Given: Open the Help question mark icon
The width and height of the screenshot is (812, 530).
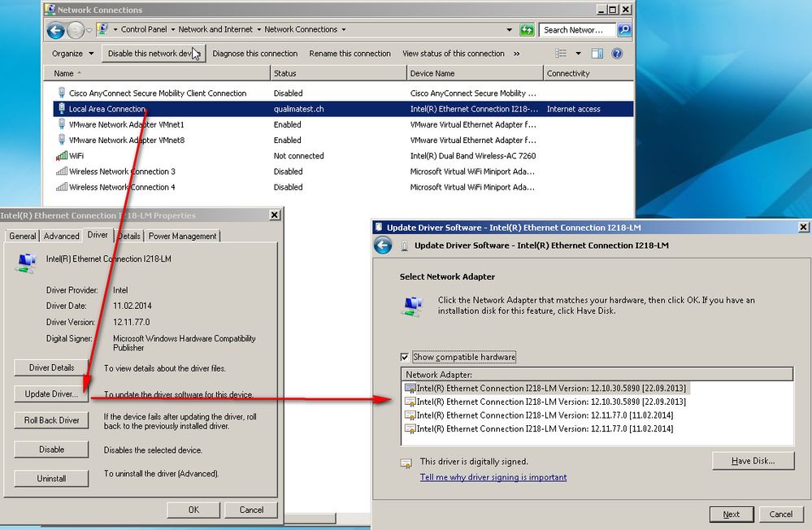Looking at the screenshot, I should click(617, 54).
